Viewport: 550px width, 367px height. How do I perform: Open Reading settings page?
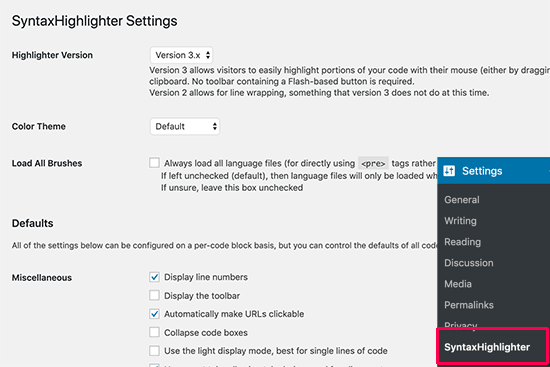pyautogui.click(x=462, y=242)
